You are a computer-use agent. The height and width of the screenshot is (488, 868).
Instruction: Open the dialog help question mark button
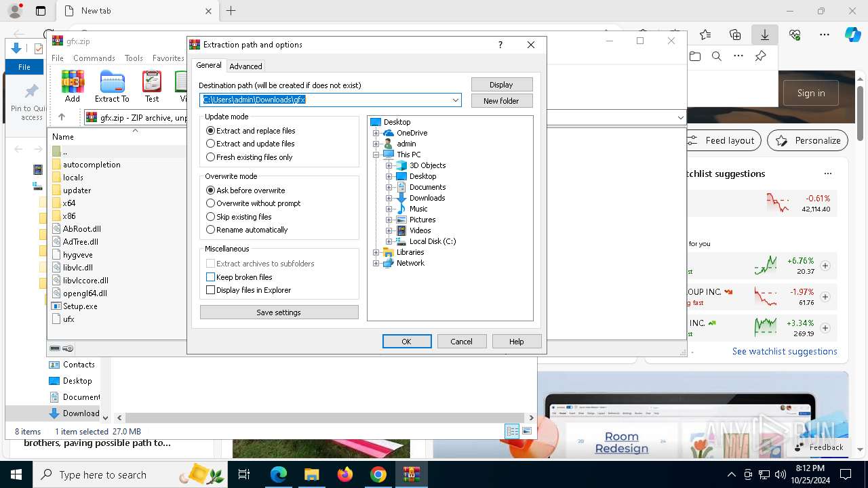click(500, 45)
